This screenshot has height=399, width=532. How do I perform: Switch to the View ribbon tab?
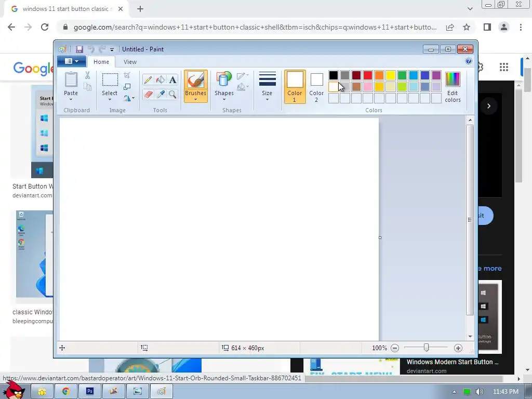coord(130,62)
